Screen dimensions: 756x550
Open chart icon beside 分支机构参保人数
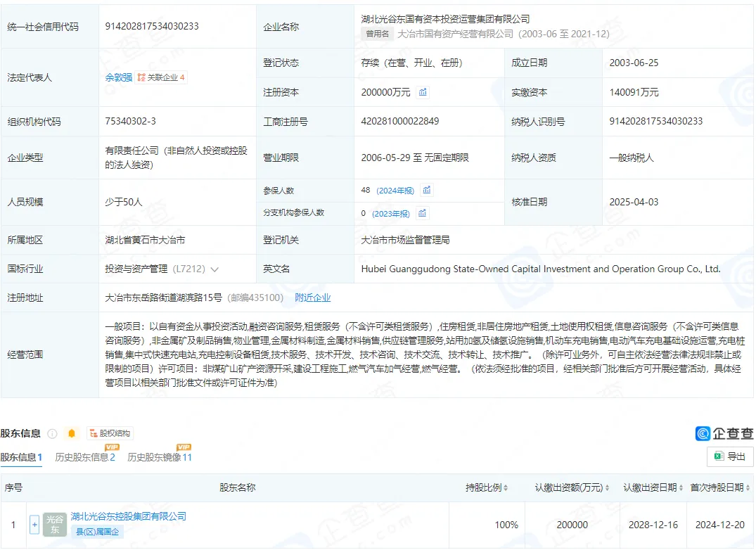click(x=421, y=213)
